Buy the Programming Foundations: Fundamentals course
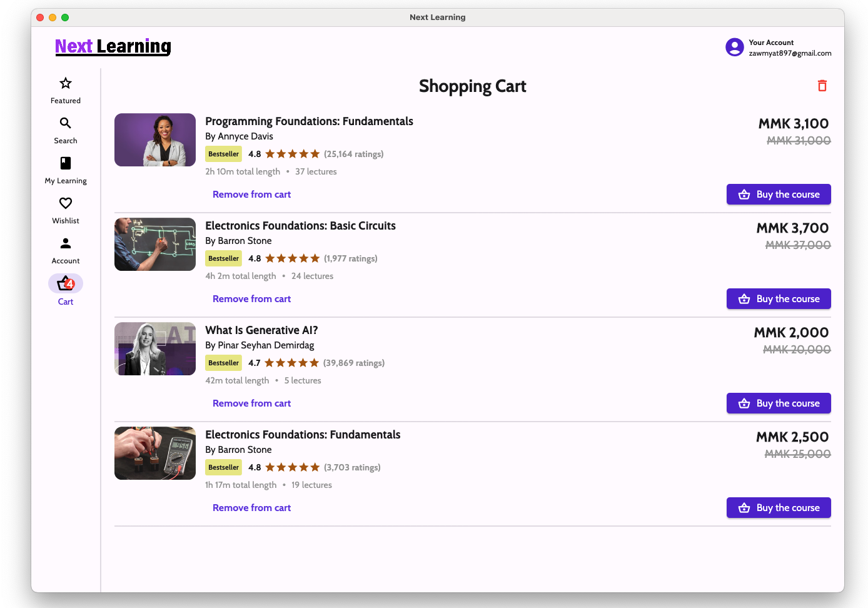Image resolution: width=868 pixels, height=608 pixels. 778,195
